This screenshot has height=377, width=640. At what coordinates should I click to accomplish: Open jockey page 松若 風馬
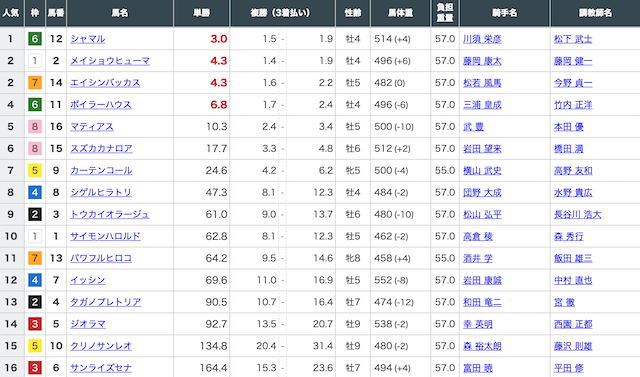click(x=482, y=83)
